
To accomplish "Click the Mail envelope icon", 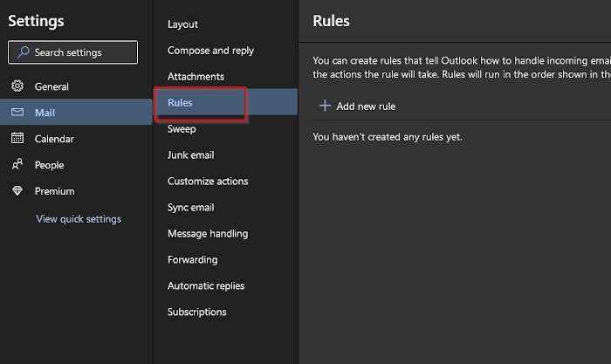I will click(17, 113).
